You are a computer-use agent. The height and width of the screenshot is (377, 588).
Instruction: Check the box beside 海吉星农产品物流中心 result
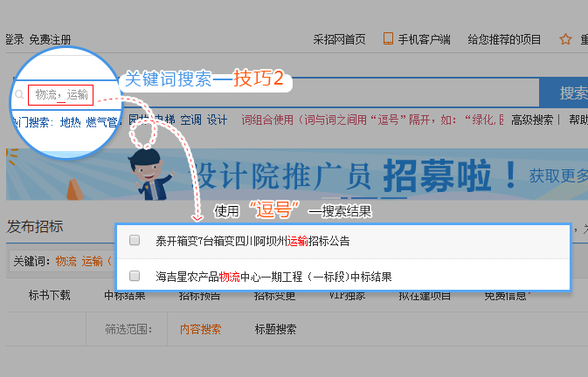click(135, 276)
